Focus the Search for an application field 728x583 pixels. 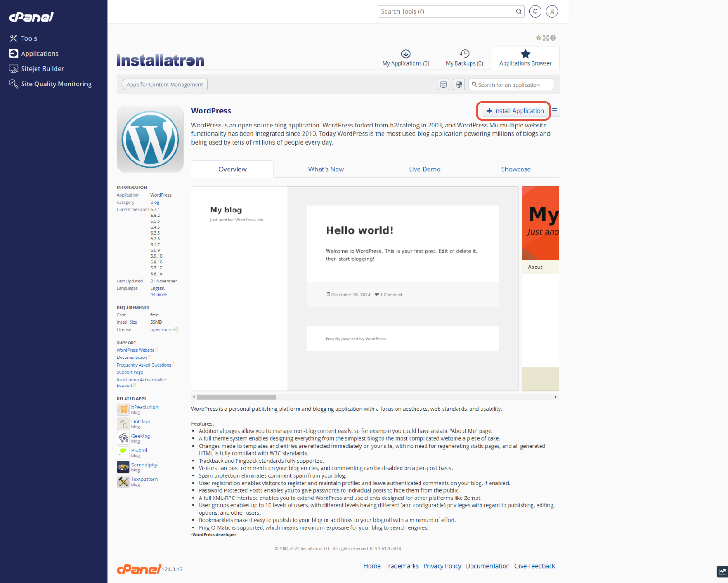click(x=511, y=85)
